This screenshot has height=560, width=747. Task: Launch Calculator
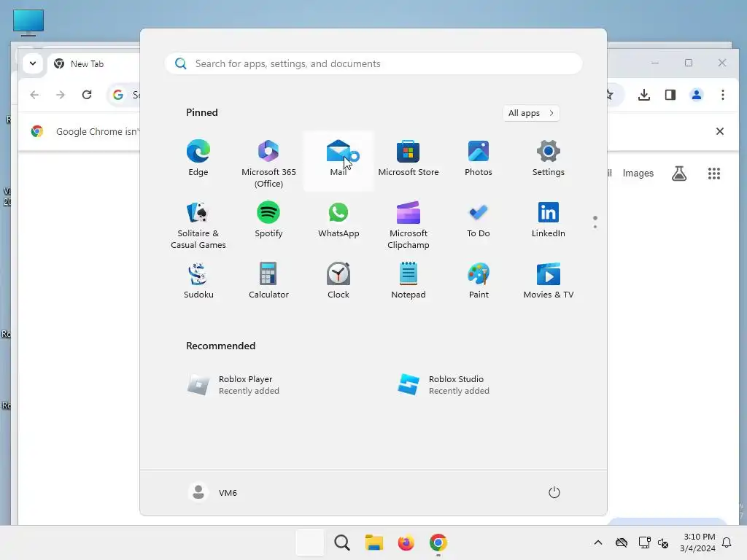[268, 281]
